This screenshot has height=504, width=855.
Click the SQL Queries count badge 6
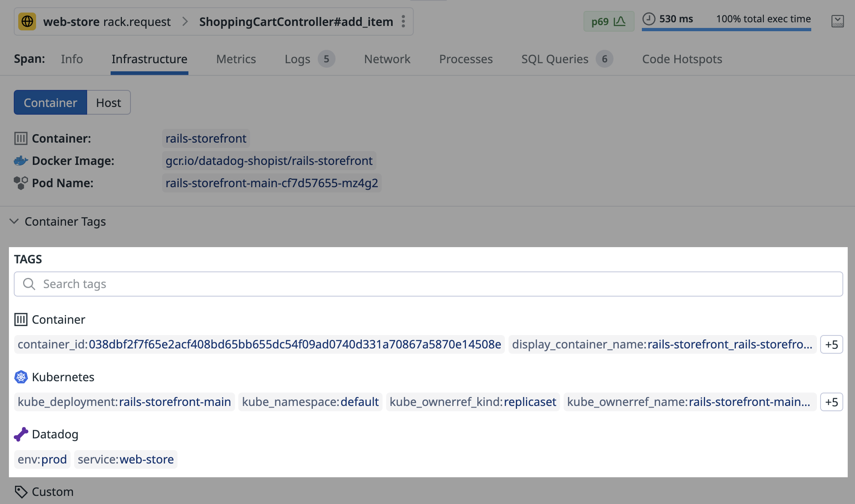click(x=604, y=59)
